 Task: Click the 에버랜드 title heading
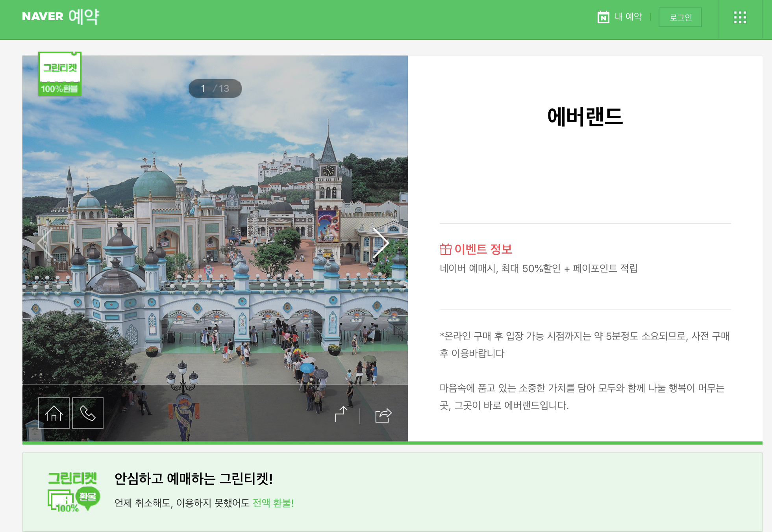[585, 117]
